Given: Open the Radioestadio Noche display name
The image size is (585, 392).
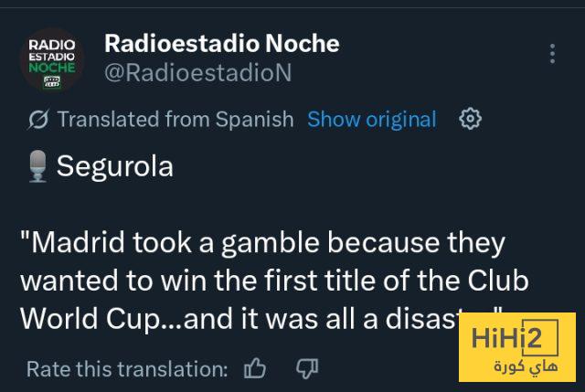Looking at the screenshot, I should point(222,43).
